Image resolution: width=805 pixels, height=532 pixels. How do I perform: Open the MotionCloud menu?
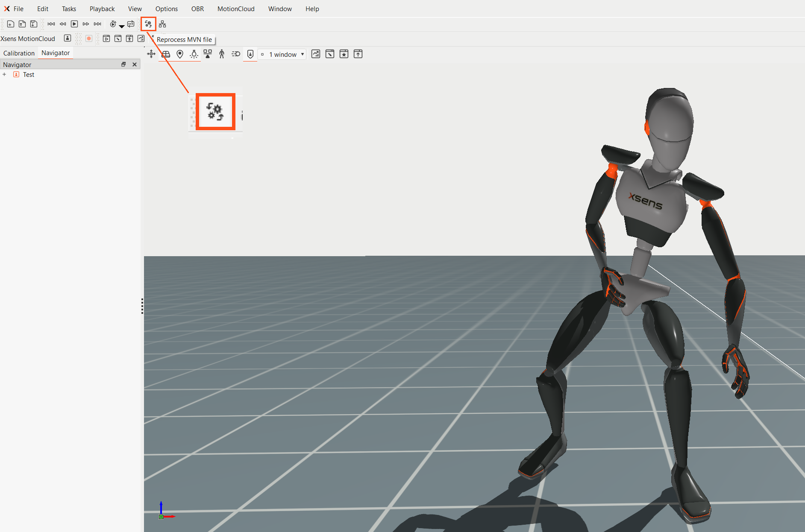(236, 9)
